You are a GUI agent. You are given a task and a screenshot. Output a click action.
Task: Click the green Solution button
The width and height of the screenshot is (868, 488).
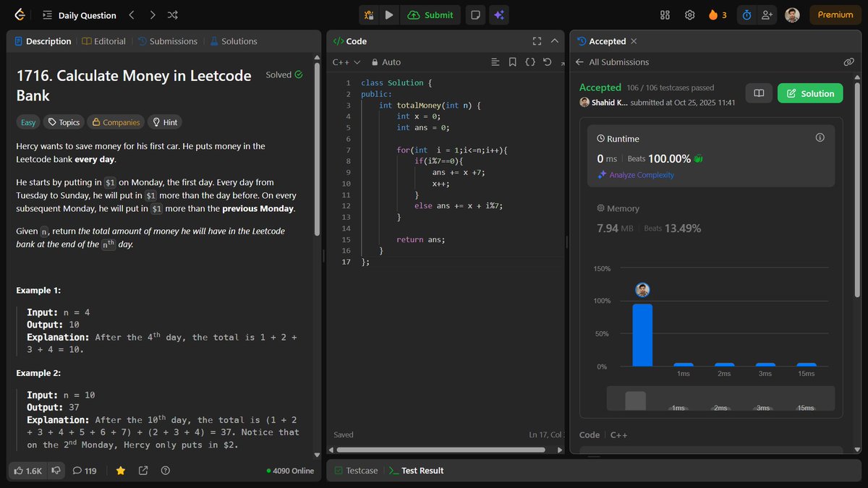point(810,93)
